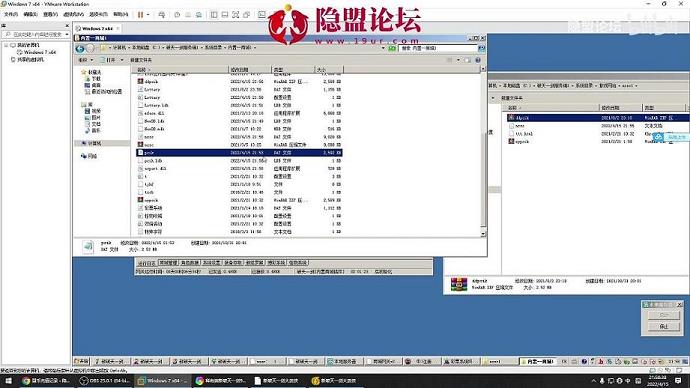Screen dimensions: 690x388
Task: Open the VMware tabs (T) menu
Action: tap(98, 15)
